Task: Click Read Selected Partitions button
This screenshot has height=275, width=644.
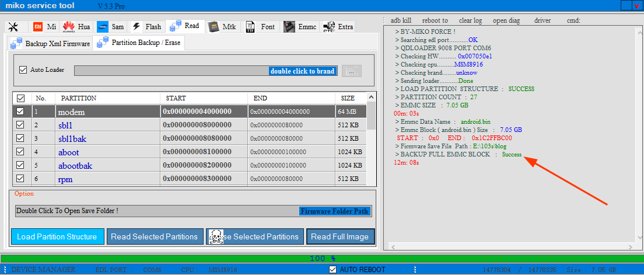Action: (155, 237)
